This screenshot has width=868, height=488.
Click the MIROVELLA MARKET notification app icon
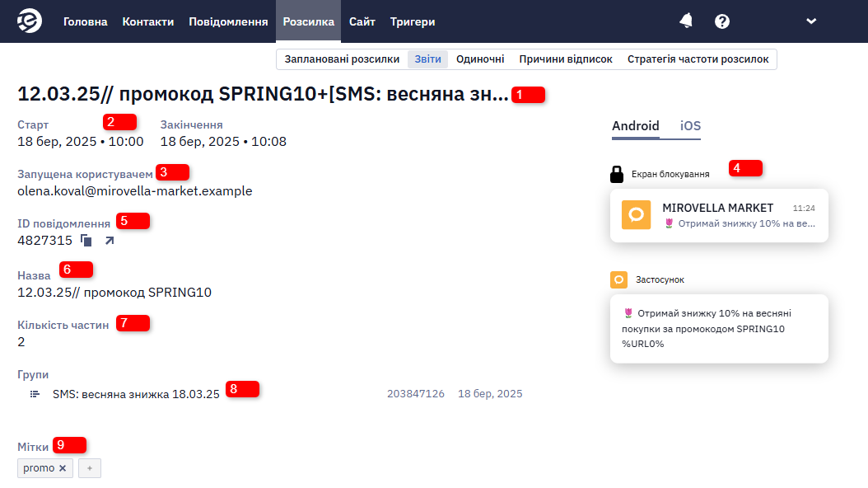(636, 215)
